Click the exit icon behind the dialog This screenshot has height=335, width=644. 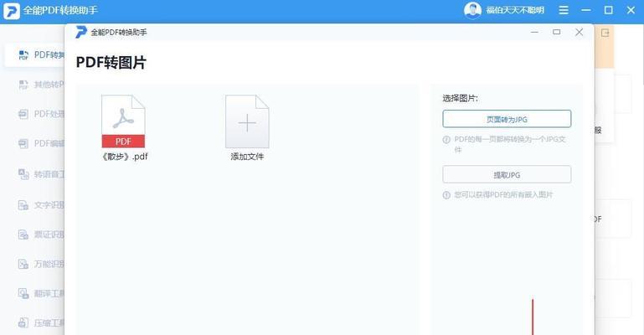point(605,33)
